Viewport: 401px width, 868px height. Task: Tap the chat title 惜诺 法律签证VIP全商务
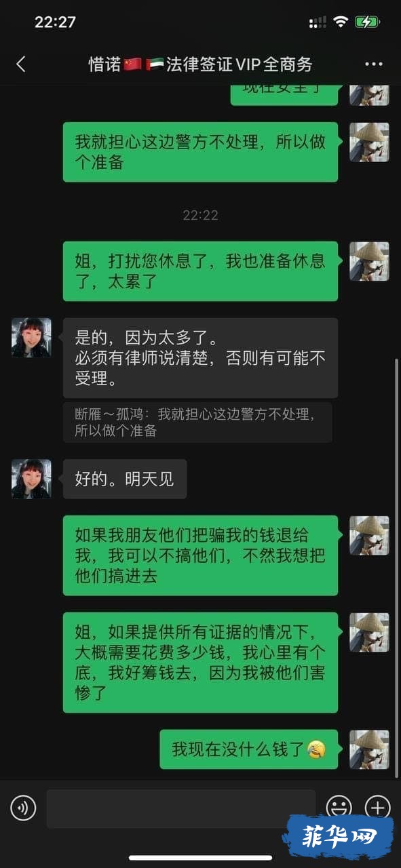click(x=201, y=64)
